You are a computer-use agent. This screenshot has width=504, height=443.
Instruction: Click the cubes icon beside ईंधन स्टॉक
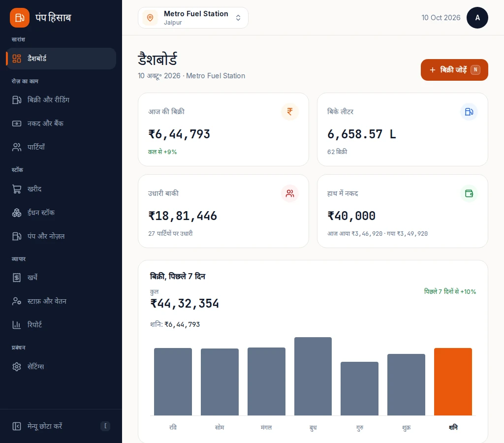point(17,213)
